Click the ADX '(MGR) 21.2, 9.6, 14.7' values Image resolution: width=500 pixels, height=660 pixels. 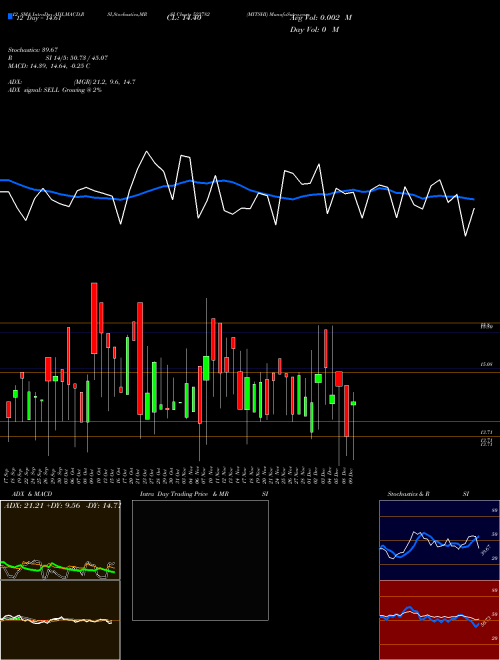pyautogui.click(x=104, y=82)
